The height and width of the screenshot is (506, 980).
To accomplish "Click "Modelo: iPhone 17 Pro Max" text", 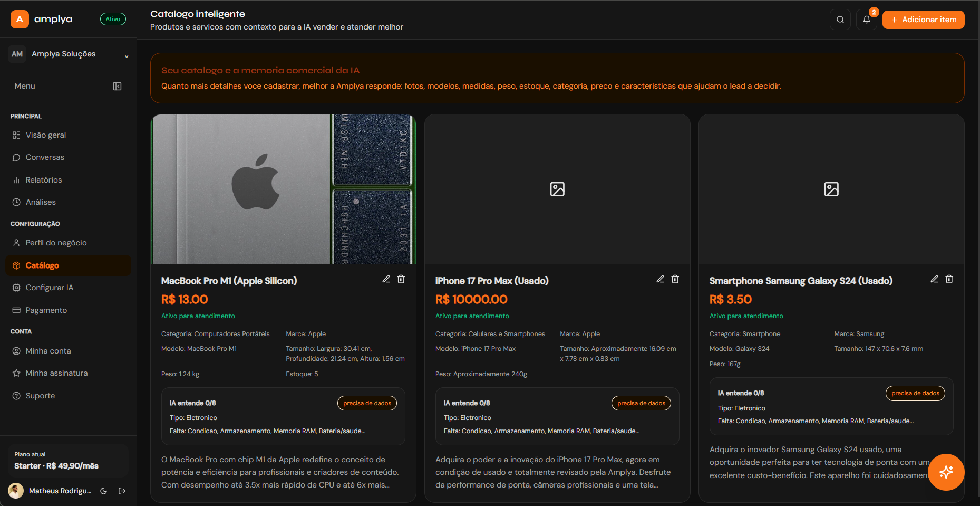I will (x=476, y=349).
